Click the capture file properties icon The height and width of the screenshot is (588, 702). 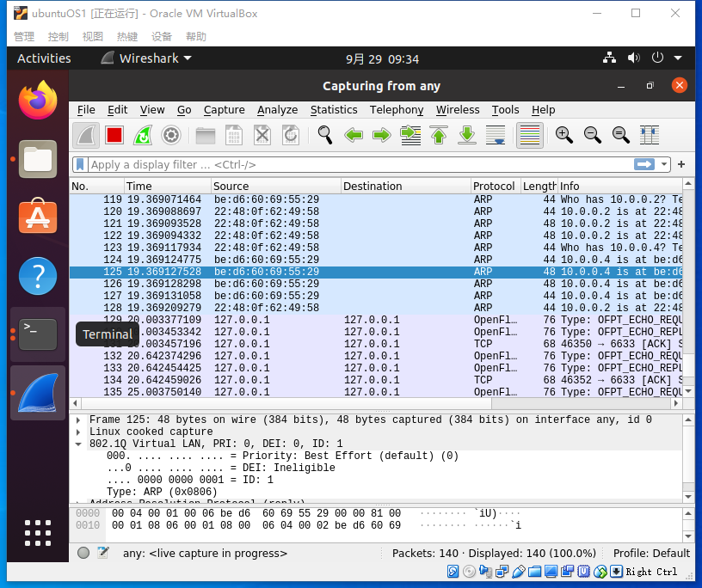103,553
